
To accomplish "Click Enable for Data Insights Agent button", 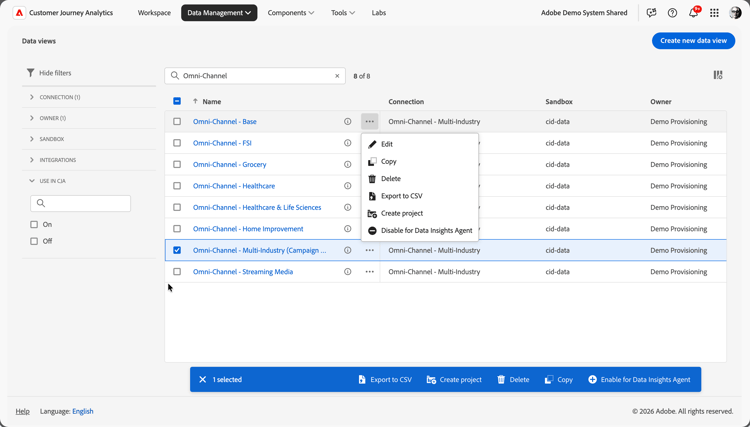I will click(x=639, y=380).
